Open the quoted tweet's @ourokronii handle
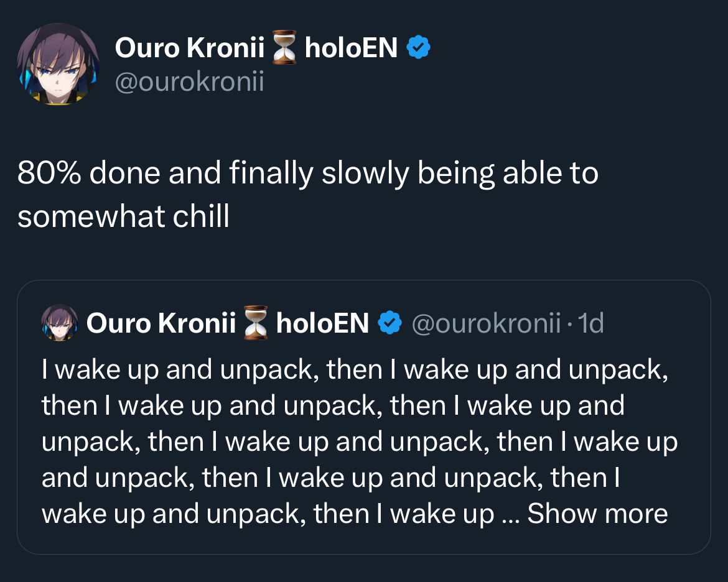 click(x=486, y=323)
